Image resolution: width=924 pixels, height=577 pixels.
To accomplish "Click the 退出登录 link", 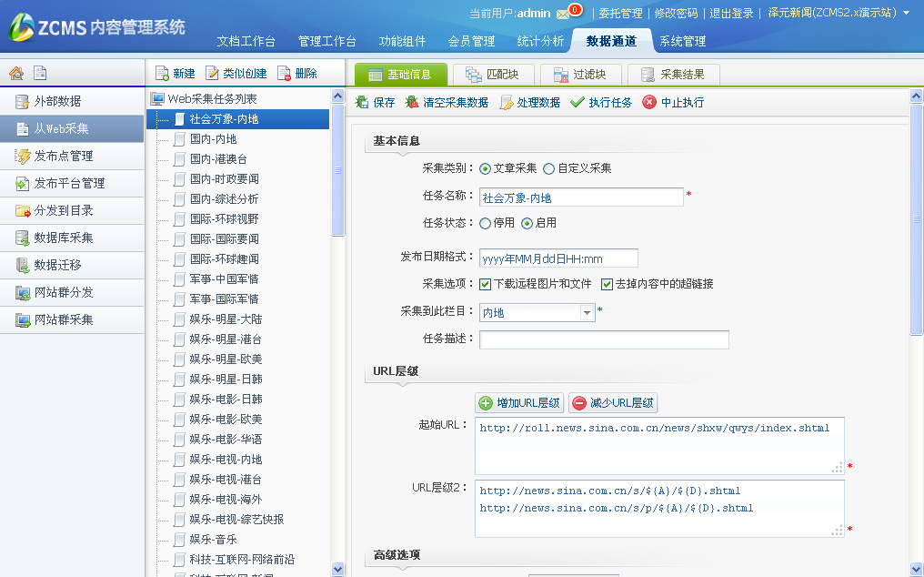I will (731, 14).
